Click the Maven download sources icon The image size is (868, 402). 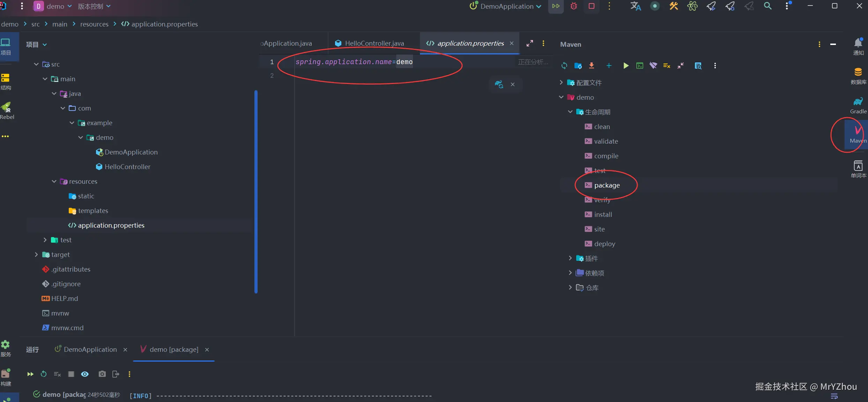pos(592,66)
